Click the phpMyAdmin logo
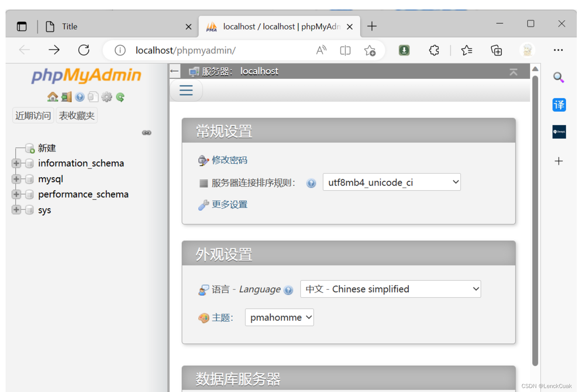This screenshot has width=578, height=392. pyautogui.click(x=86, y=75)
